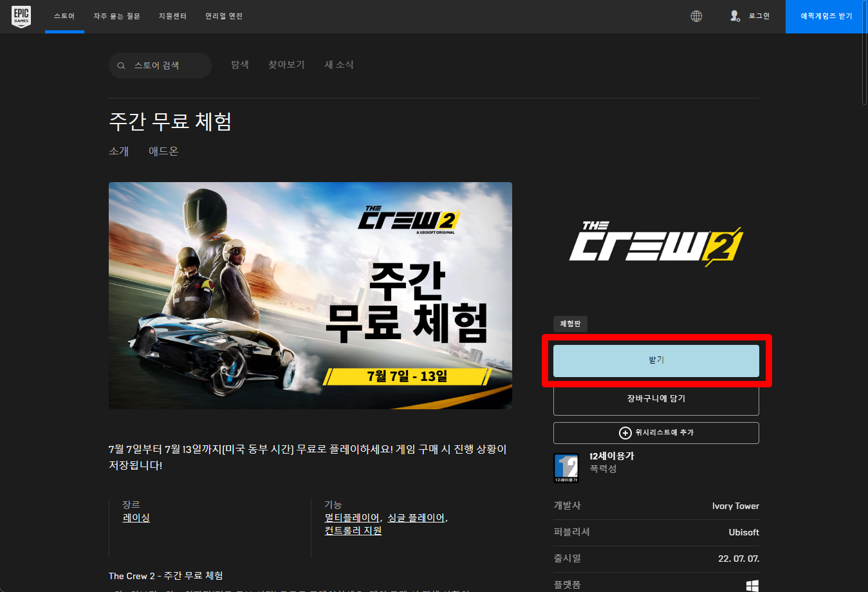Select the 애드온 tab
Image resolution: width=868 pixels, height=592 pixels.
[163, 151]
